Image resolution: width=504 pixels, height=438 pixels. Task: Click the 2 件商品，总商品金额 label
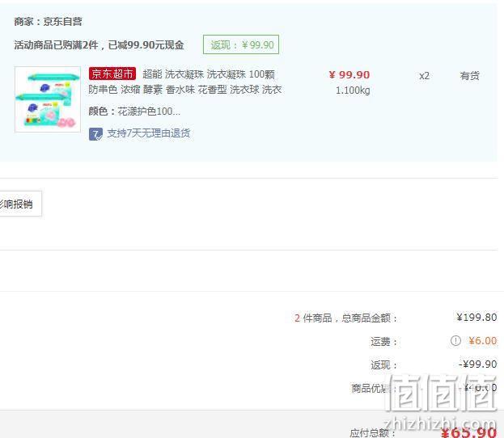tap(345, 318)
